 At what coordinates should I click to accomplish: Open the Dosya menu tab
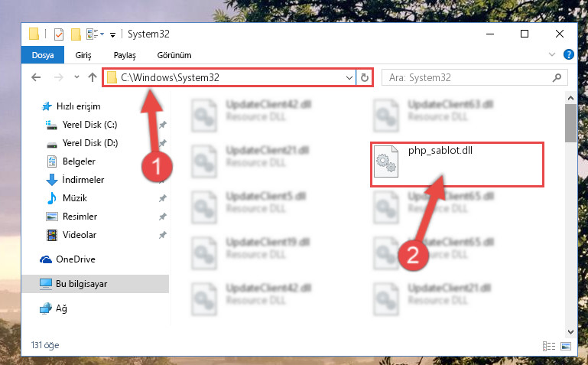(x=43, y=55)
